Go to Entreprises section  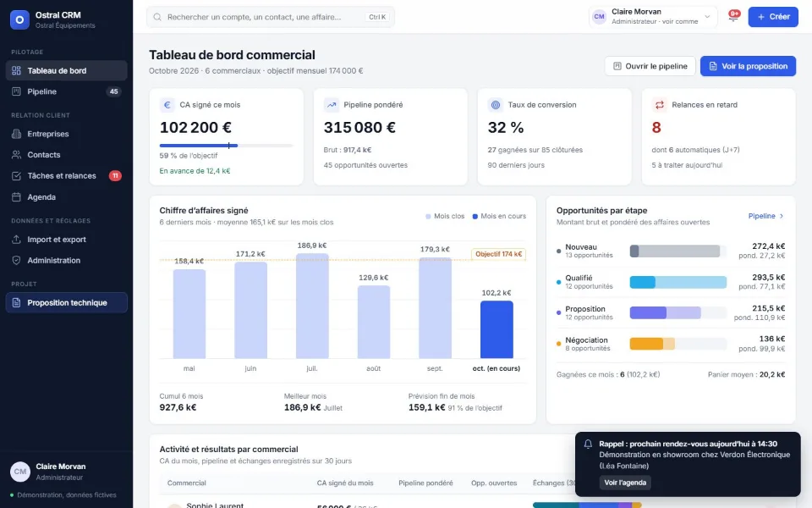click(66, 134)
